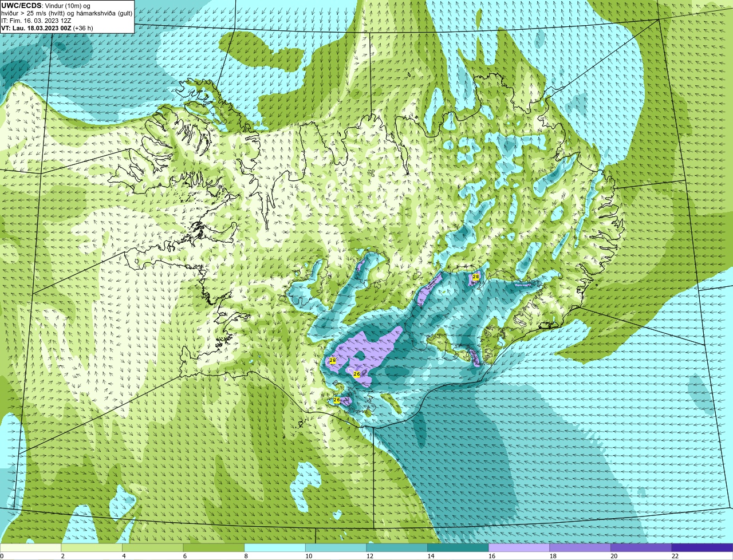
Task: Click the '22' tick label on the scale
Action: [675, 556]
